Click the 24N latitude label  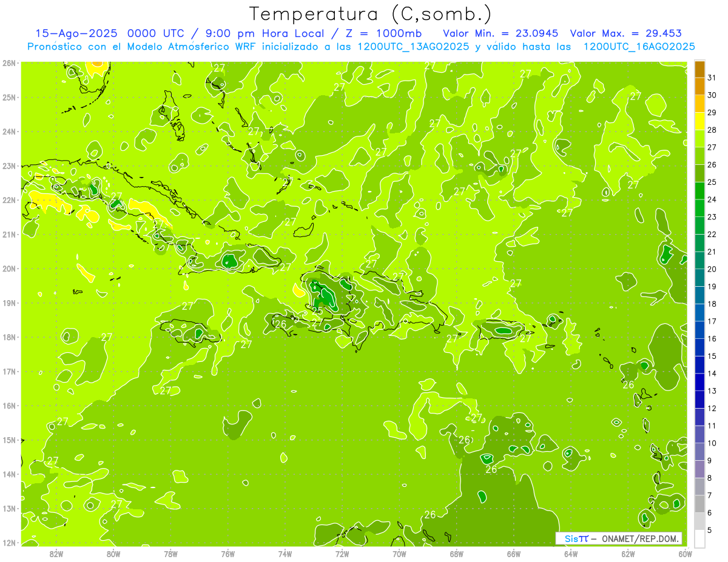[9, 132]
